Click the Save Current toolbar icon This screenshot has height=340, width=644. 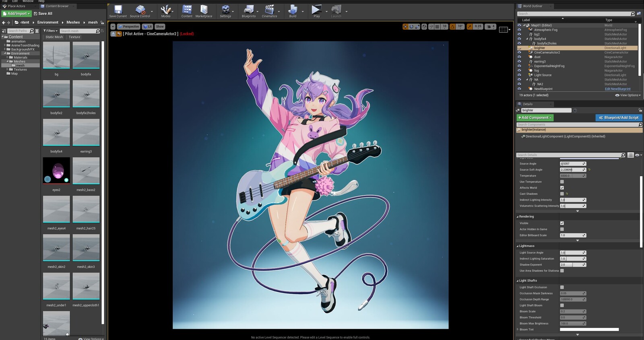click(x=118, y=11)
